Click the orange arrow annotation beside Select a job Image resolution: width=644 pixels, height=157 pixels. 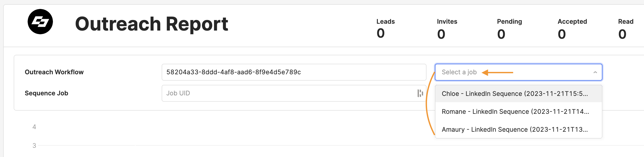[497, 72]
